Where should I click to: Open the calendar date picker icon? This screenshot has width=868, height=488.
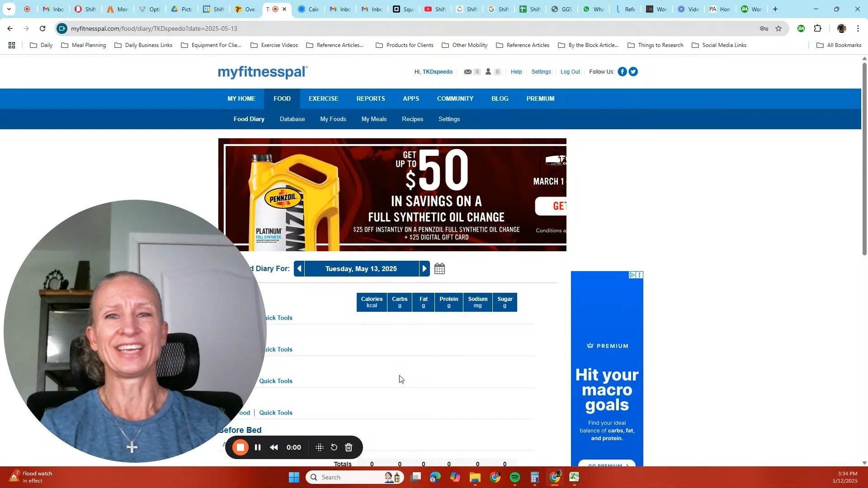coord(439,269)
